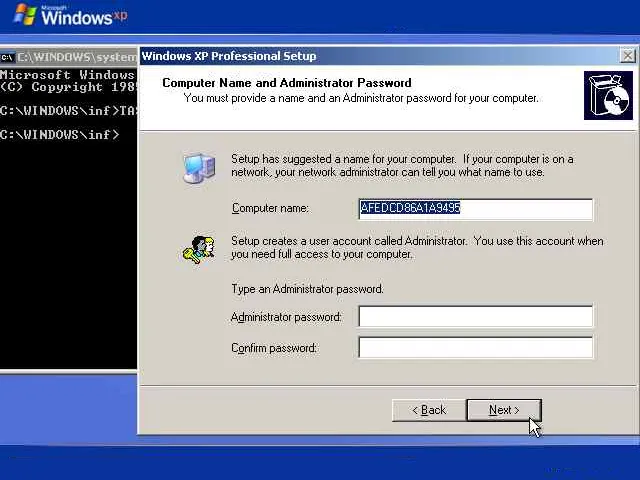Click the 'C:\WINDOWS\inf>' prompt line in console

point(60,135)
